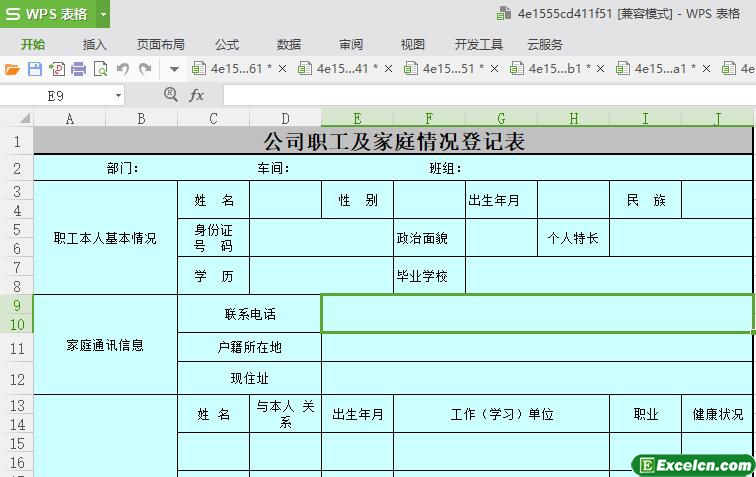Close document tab 4e15...51
Screen dimensions: 756x477
494,69
